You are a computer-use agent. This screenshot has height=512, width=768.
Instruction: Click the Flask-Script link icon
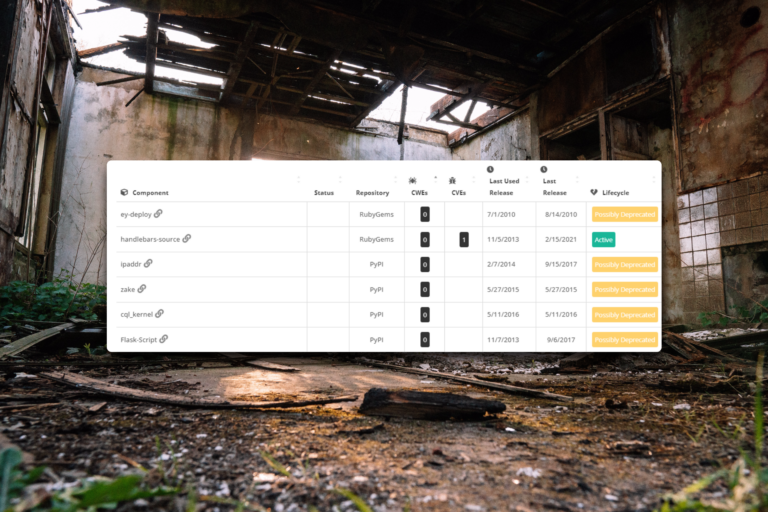point(164,339)
